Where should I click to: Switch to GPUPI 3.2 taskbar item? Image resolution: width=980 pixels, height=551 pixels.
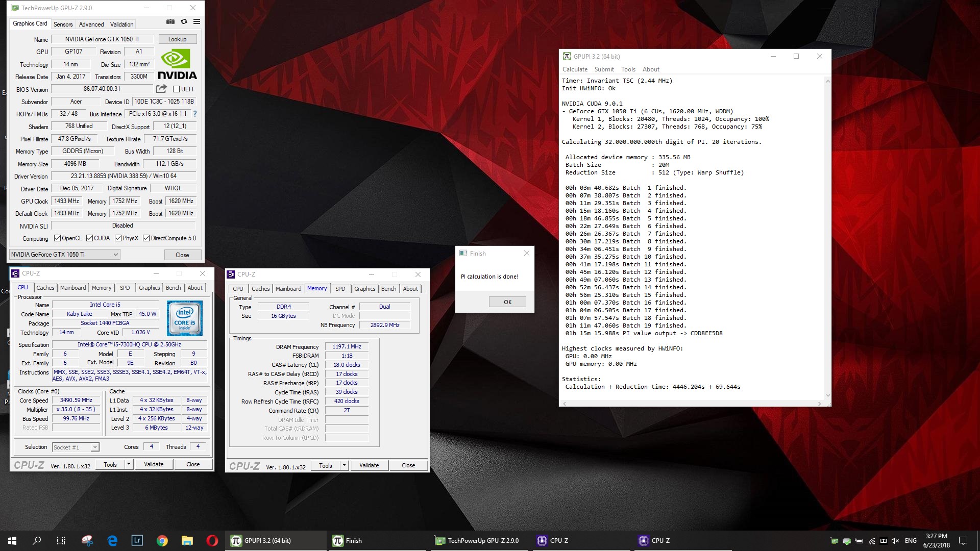(276, 541)
